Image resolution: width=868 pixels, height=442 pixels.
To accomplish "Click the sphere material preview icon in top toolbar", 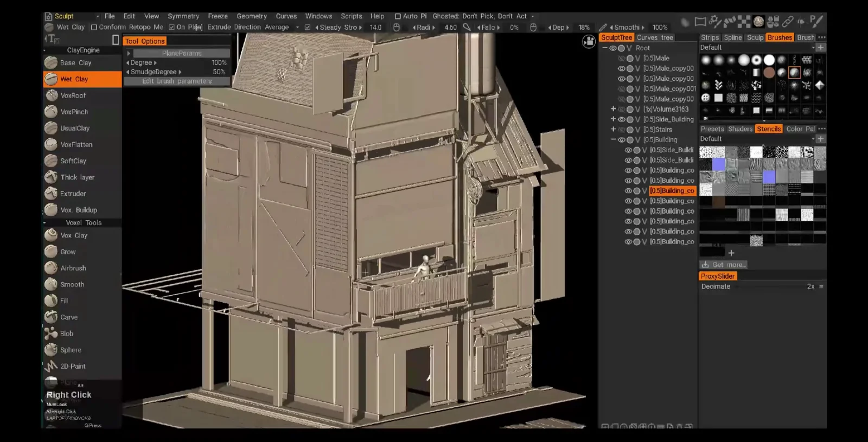I will pos(758,22).
